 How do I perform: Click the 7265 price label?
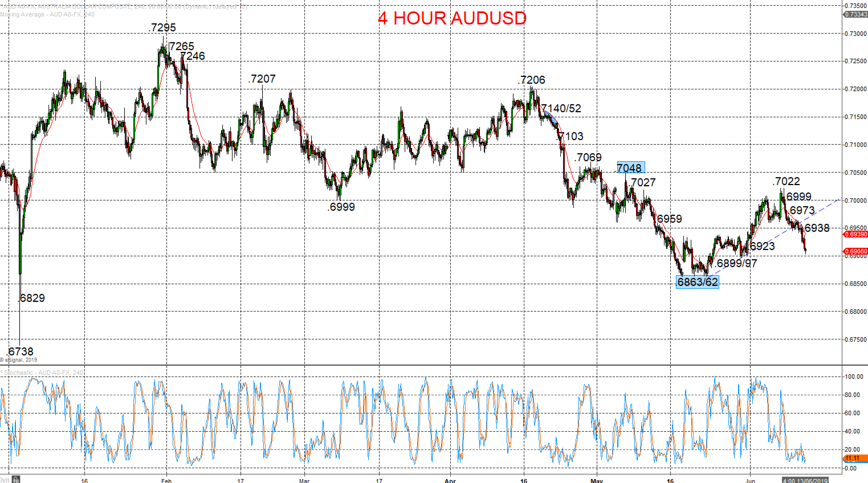point(182,46)
